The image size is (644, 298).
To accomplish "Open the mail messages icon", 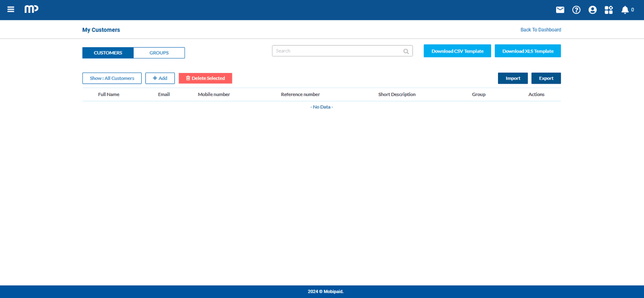I will click(x=560, y=10).
